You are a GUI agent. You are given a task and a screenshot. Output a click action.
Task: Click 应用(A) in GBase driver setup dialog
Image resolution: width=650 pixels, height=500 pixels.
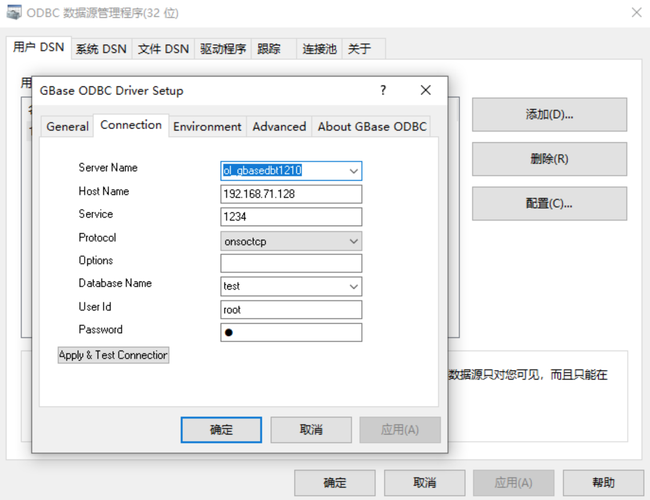coord(400,430)
